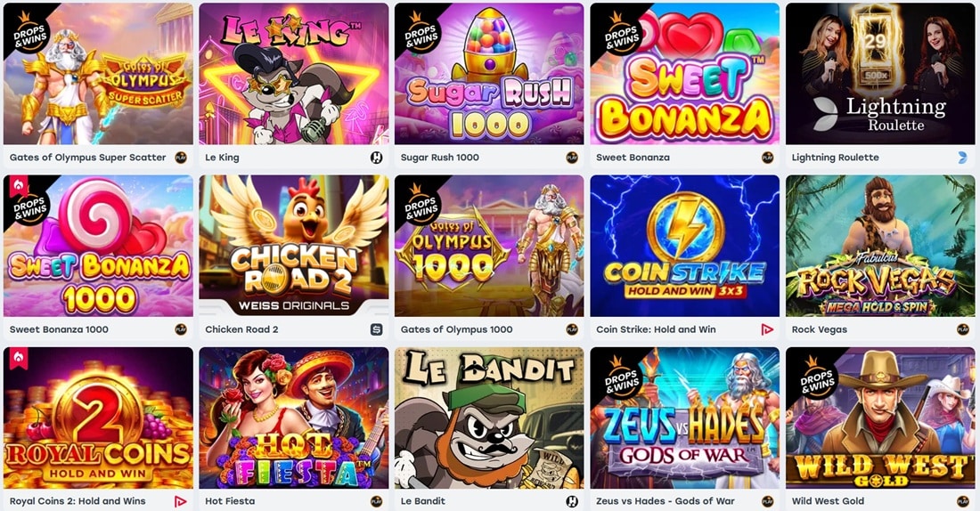Open the Gates of Olympus 1000 thumbnail
This screenshot has width=980, height=511.
point(489,246)
